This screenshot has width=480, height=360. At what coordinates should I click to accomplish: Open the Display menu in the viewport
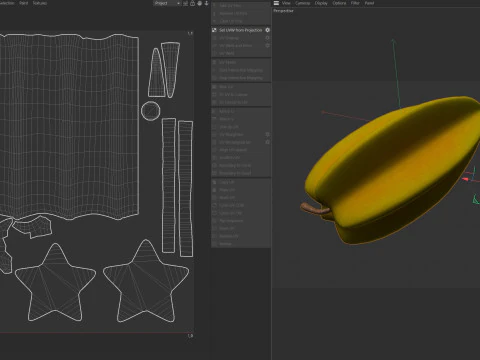(321, 3)
